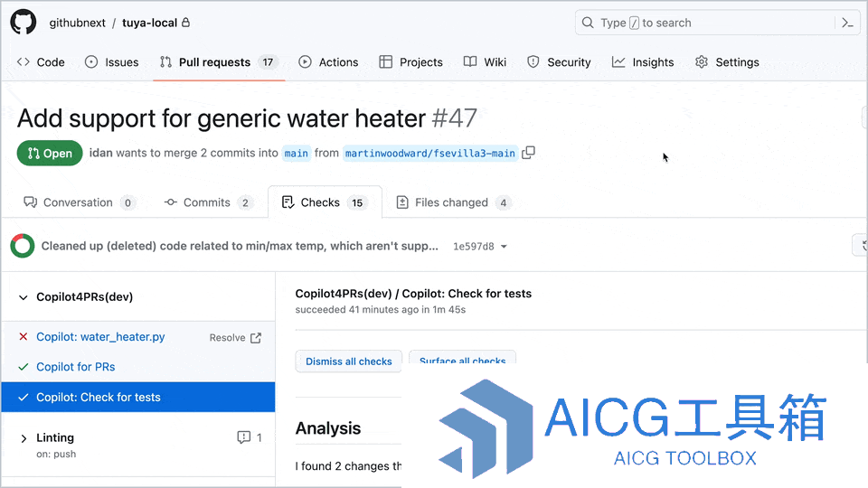Open the githubnext organization link

click(77, 23)
